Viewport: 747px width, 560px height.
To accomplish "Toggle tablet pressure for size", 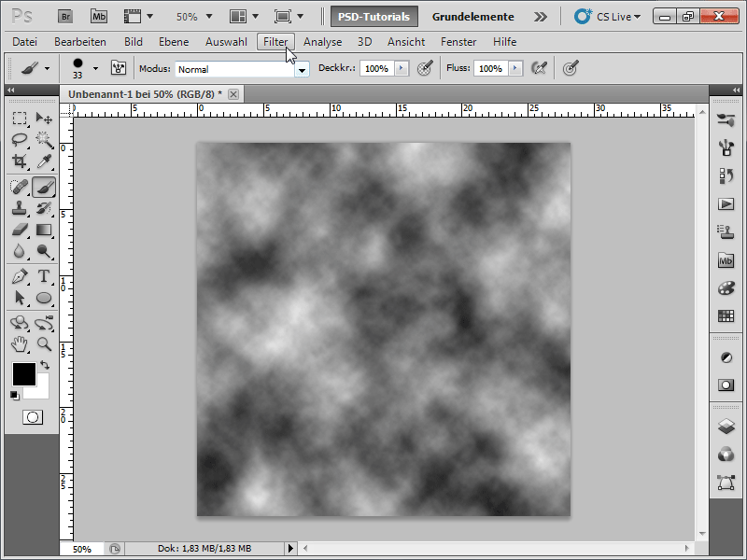I will (x=571, y=68).
